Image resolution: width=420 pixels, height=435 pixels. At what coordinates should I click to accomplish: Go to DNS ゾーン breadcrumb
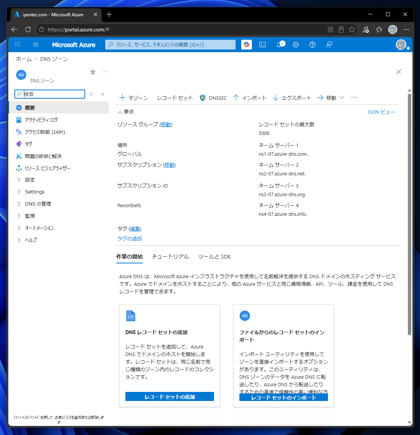coord(54,59)
